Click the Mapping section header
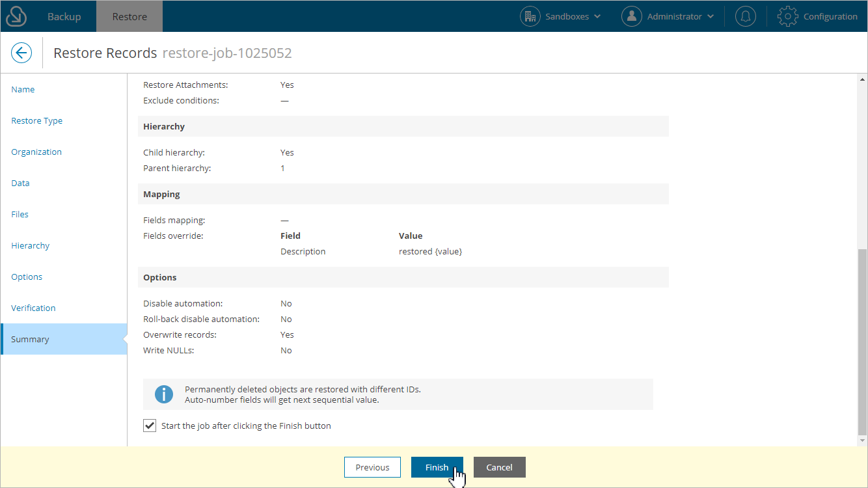This screenshot has height=488, width=868. tap(403, 194)
